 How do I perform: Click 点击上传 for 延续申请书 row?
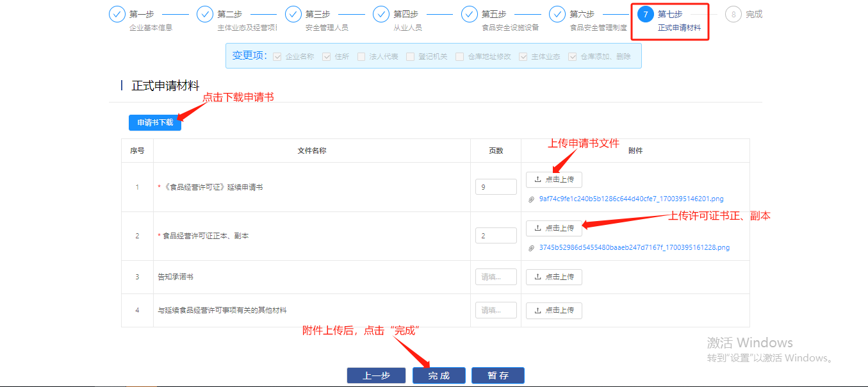[x=553, y=179]
